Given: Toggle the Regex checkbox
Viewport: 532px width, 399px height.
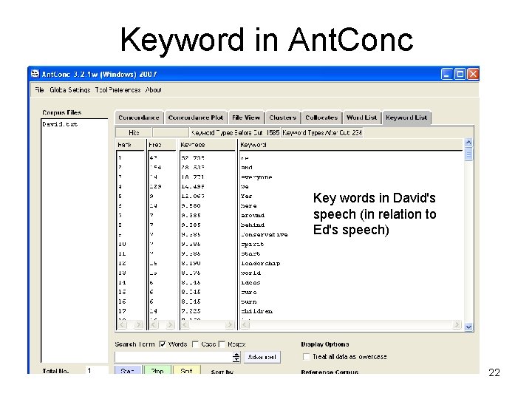Looking at the screenshot, I should click(x=222, y=344).
